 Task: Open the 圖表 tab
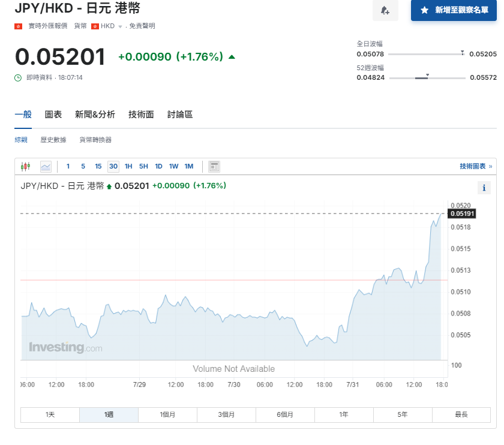[53, 115]
